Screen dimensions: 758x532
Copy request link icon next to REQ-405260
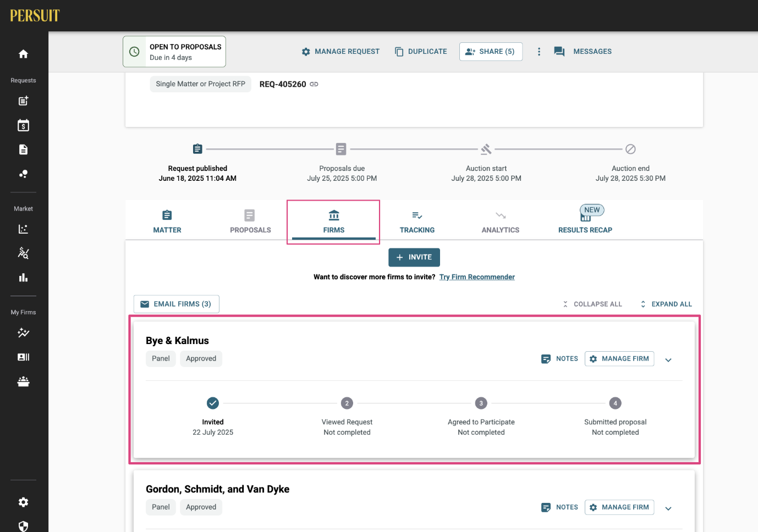pos(314,84)
